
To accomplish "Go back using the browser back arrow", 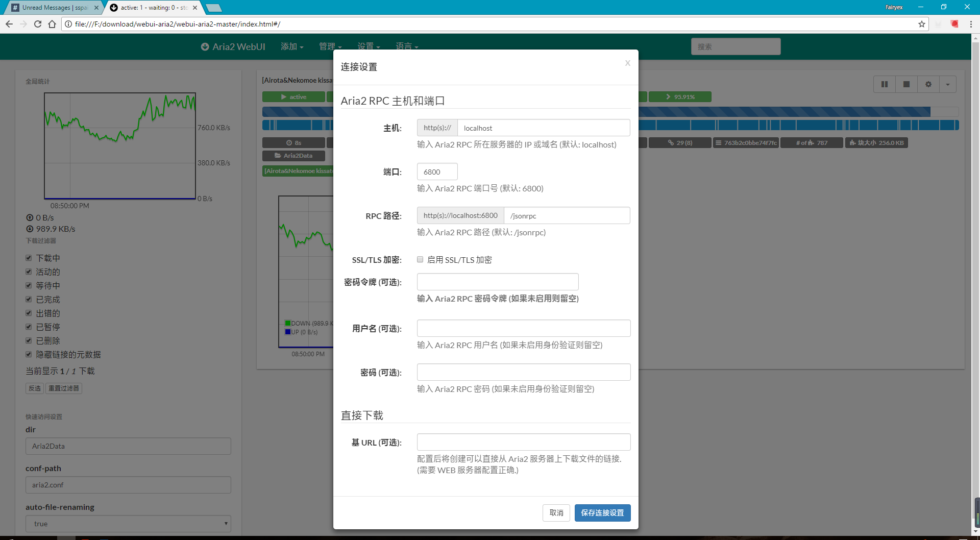I will pos(9,24).
